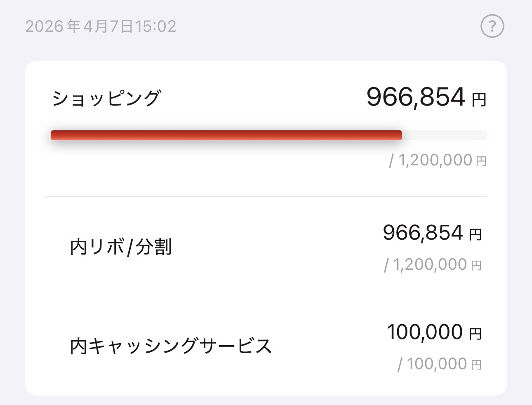532x405 pixels.
Task: Tap the 円 symbol beside gray cashing limit
Action: click(476, 365)
